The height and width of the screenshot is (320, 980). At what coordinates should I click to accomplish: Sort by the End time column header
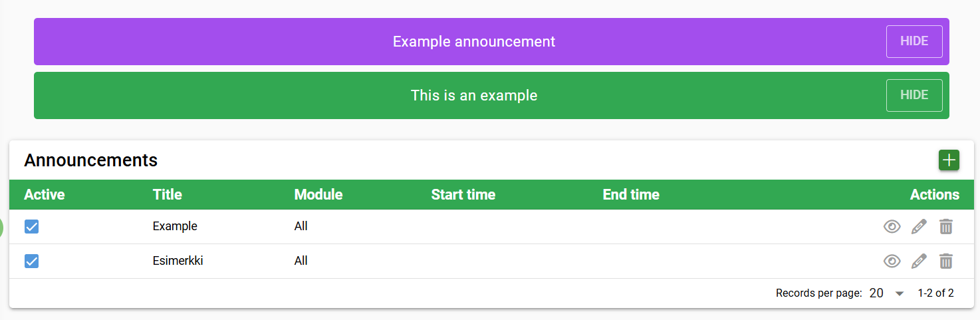point(631,195)
